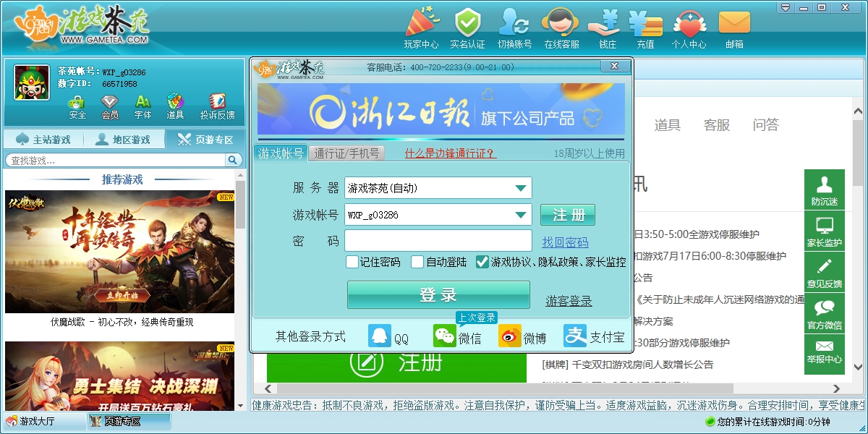
Task: Click the 查找游戏 search input field
Action: pyautogui.click(x=116, y=160)
